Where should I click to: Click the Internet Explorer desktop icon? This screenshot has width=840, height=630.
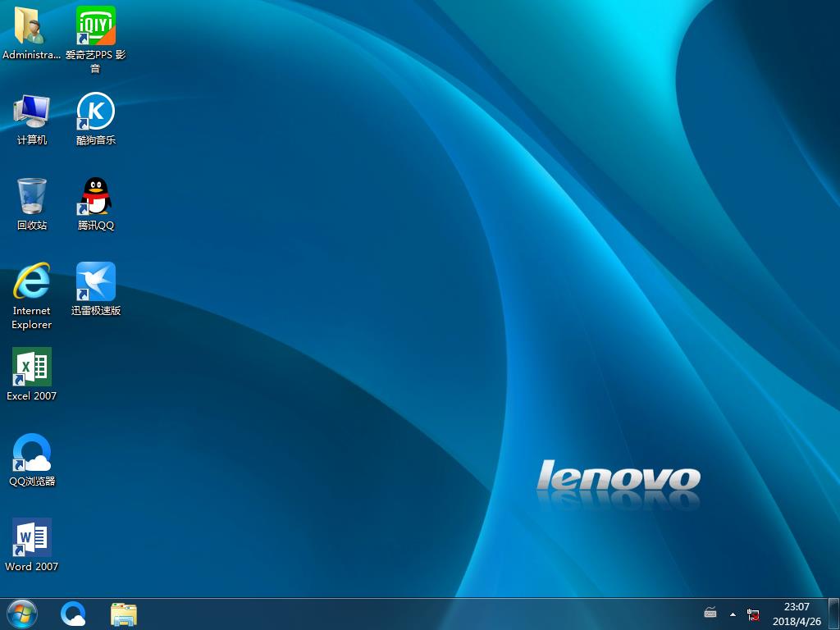[31, 282]
